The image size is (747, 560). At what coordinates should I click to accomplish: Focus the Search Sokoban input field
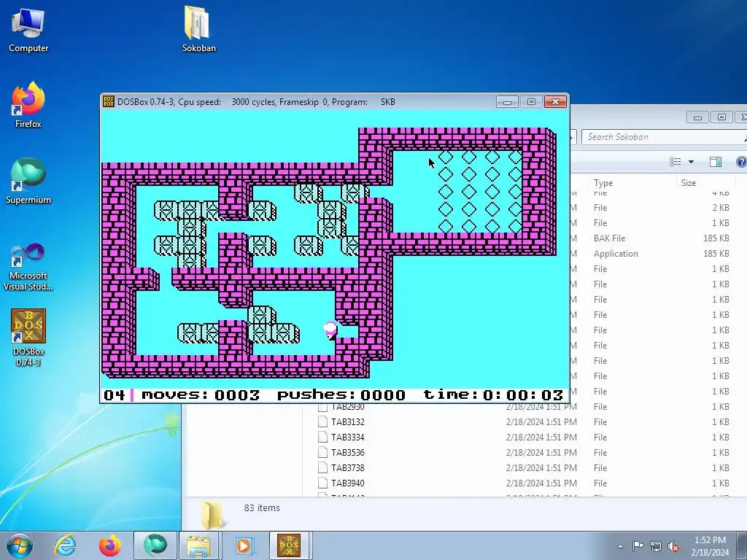(x=662, y=137)
